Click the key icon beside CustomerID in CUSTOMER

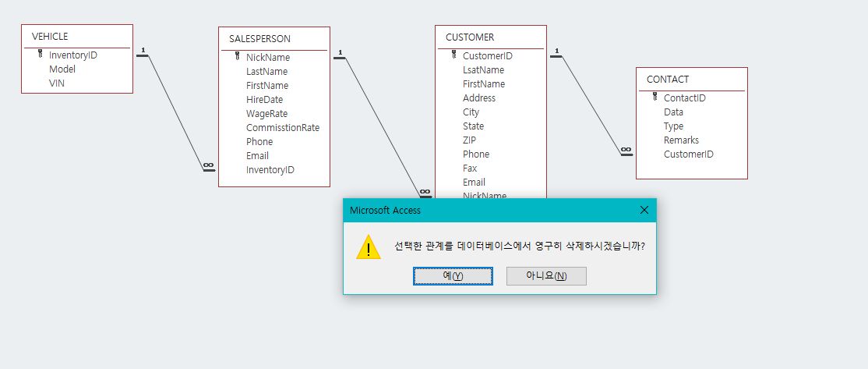click(453, 55)
